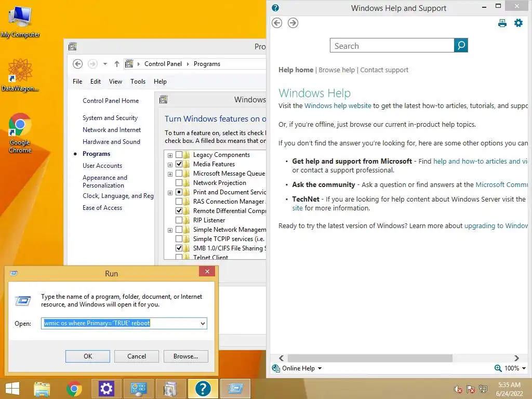Switch to Windows Features taskbar icon
532x399 pixels.
[x=170, y=389]
